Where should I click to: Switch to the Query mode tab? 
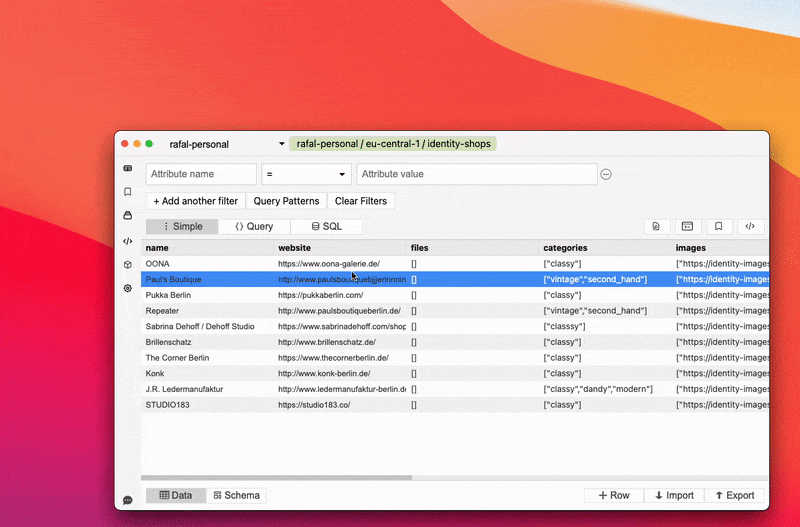254,227
